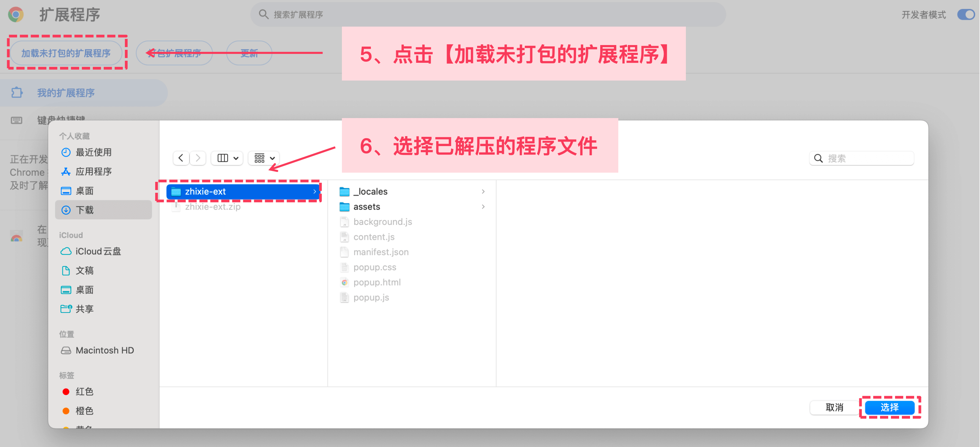The width and height of the screenshot is (980, 447).
Task: Click 取消 to cancel dialog
Action: pyautogui.click(x=834, y=407)
